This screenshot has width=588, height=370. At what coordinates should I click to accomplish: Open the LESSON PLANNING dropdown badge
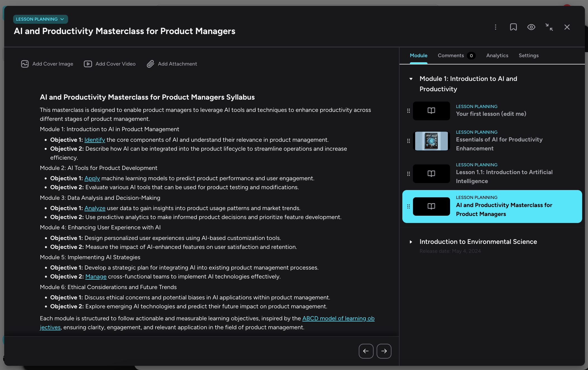[x=40, y=19]
